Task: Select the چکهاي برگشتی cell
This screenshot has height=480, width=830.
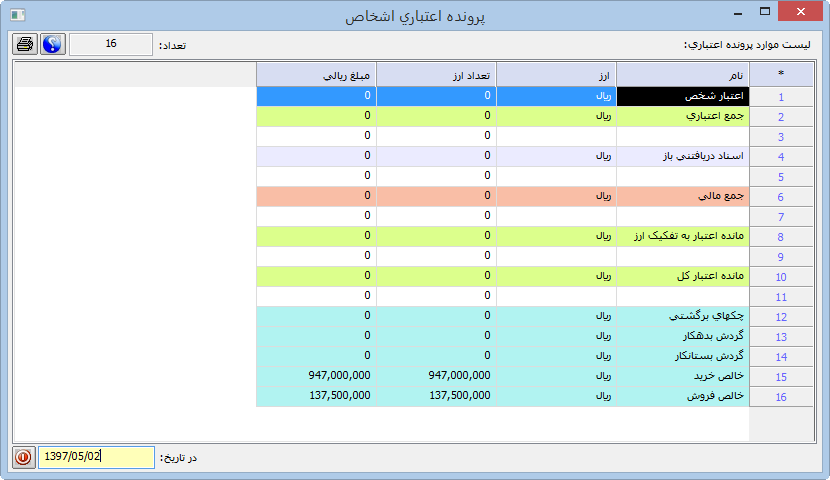Action: (x=683, y=316)
